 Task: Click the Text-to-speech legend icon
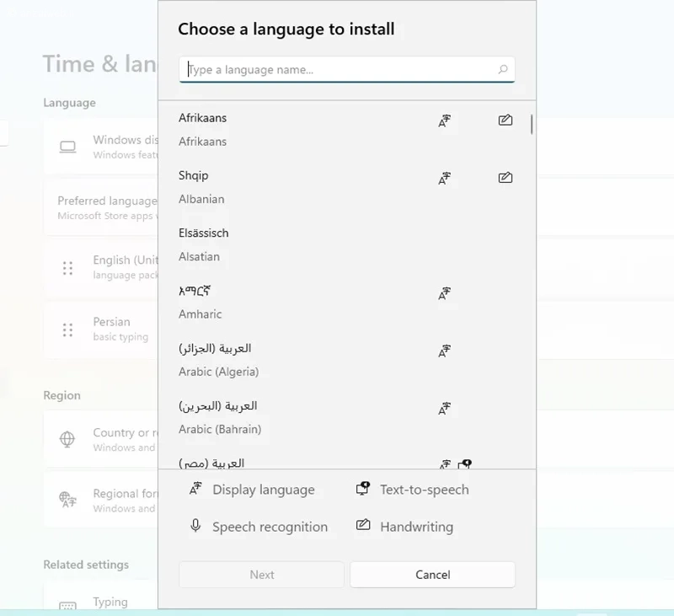[363, 489]
